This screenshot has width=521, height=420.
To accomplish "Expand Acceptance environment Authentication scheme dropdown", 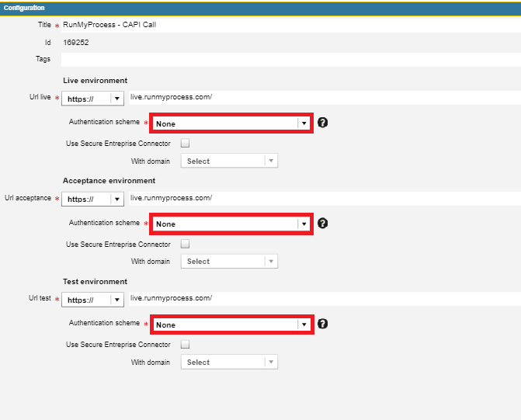I will pos(231,224).
